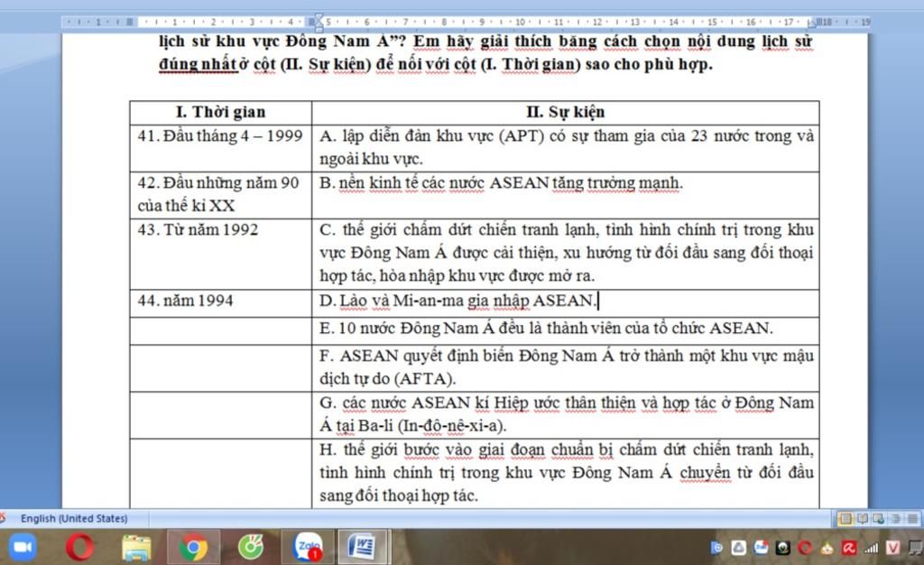Launch Opera browser from taskbar
The image size is (924, 565).
[79, 547]
